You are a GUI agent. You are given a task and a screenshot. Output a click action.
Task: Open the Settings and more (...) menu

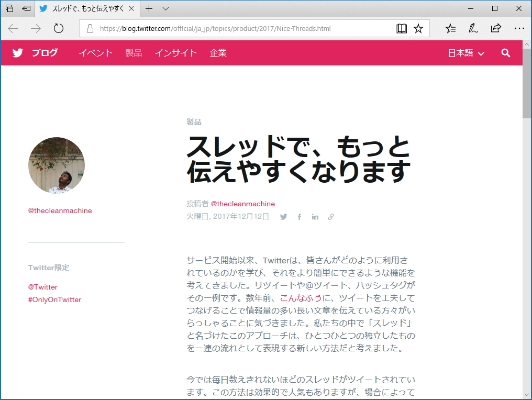pos(519,29)
